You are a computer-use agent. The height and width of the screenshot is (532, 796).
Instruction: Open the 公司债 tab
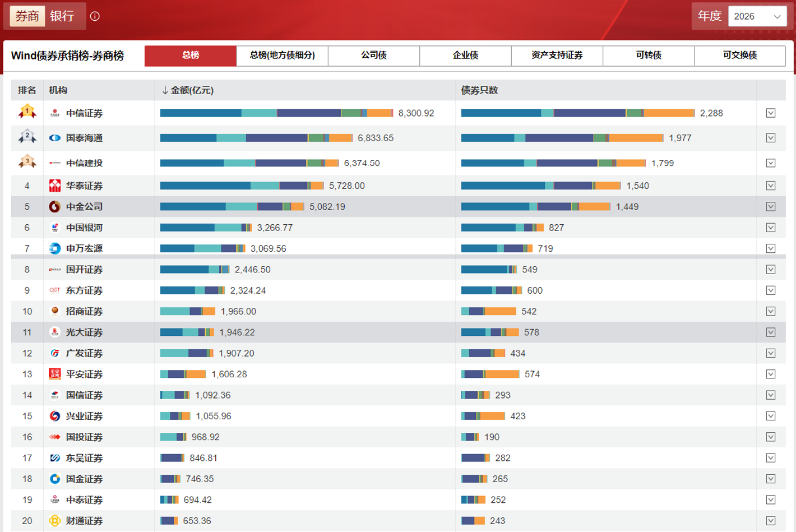pos(374,55)
